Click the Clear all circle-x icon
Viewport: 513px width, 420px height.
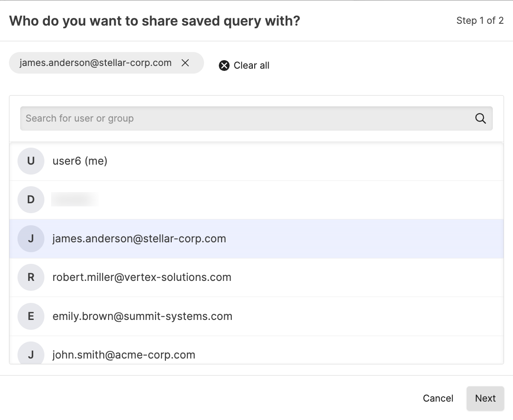click(x=224, y=66)
